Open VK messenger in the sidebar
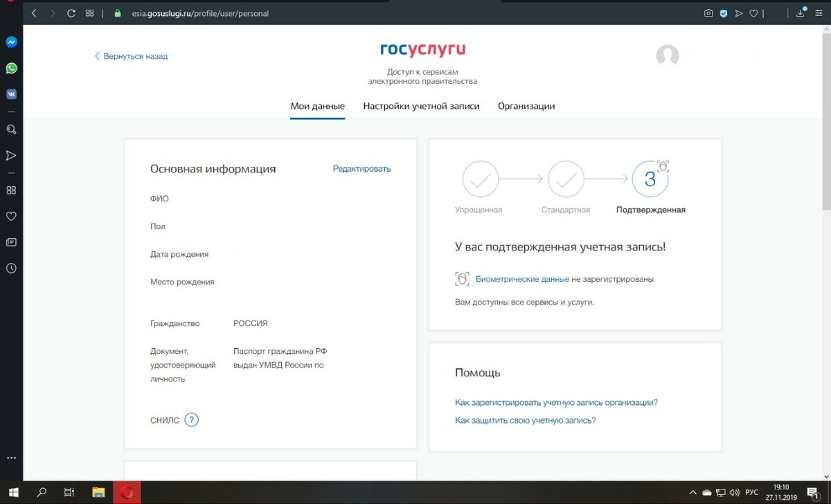831x504 pixels. (x=11, y=94)
